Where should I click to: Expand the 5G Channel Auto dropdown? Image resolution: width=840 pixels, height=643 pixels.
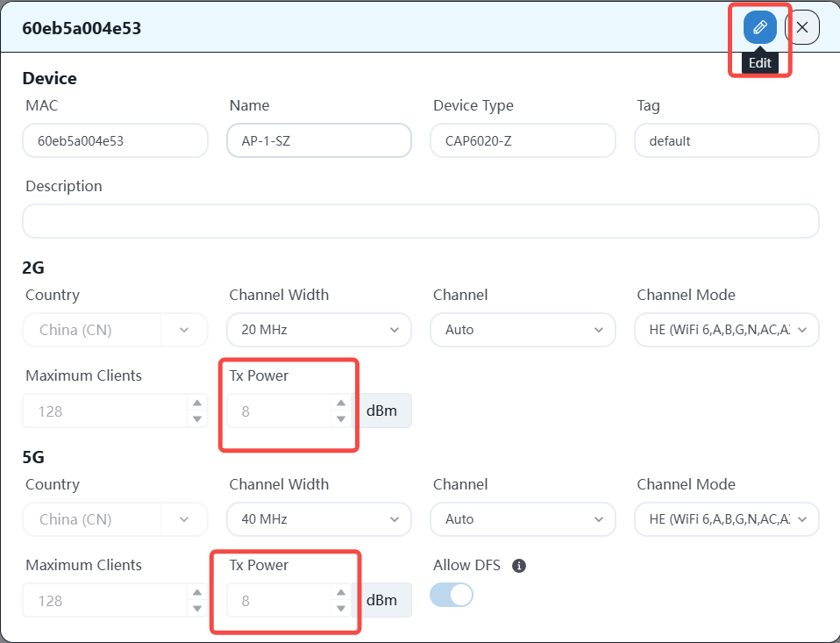tap(523, 519)
